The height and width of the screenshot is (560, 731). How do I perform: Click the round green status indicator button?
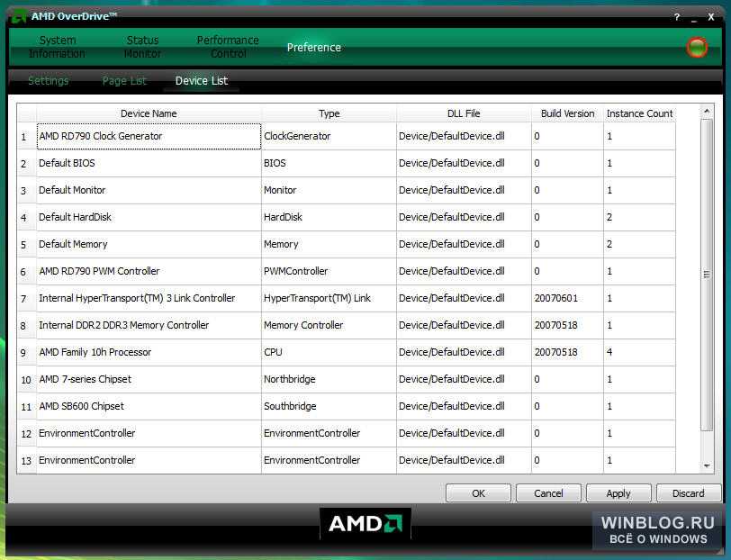coord(697,47)
